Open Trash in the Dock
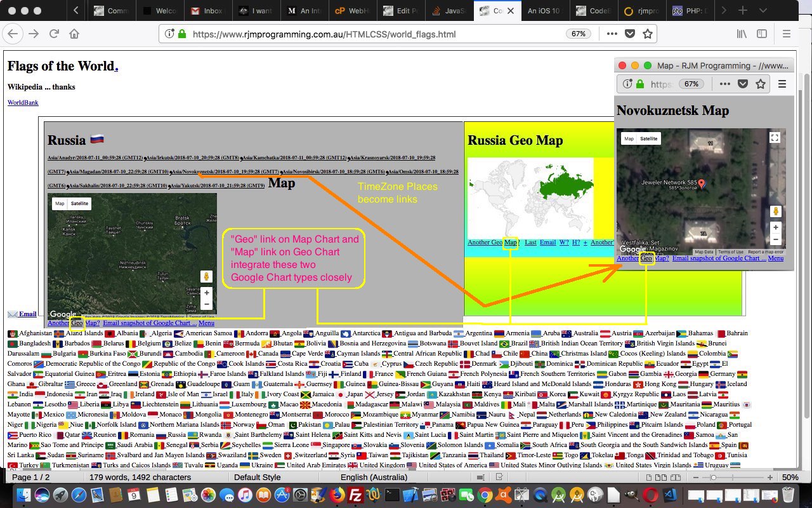Screen dimensions: 812x508 click(x=788, y=495)
